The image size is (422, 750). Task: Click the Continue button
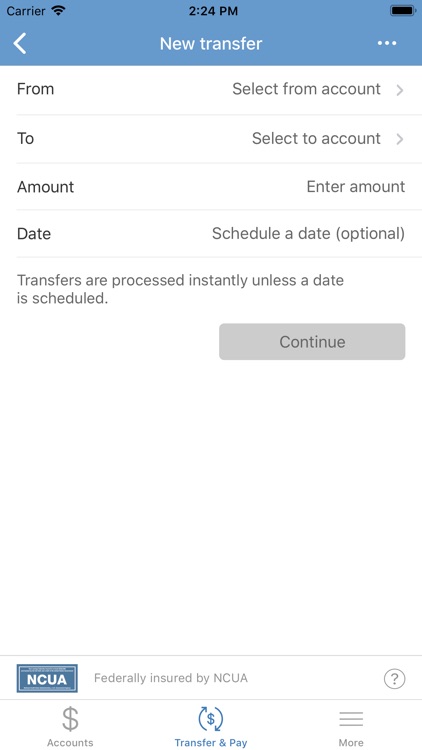click(x=312, y=342)
